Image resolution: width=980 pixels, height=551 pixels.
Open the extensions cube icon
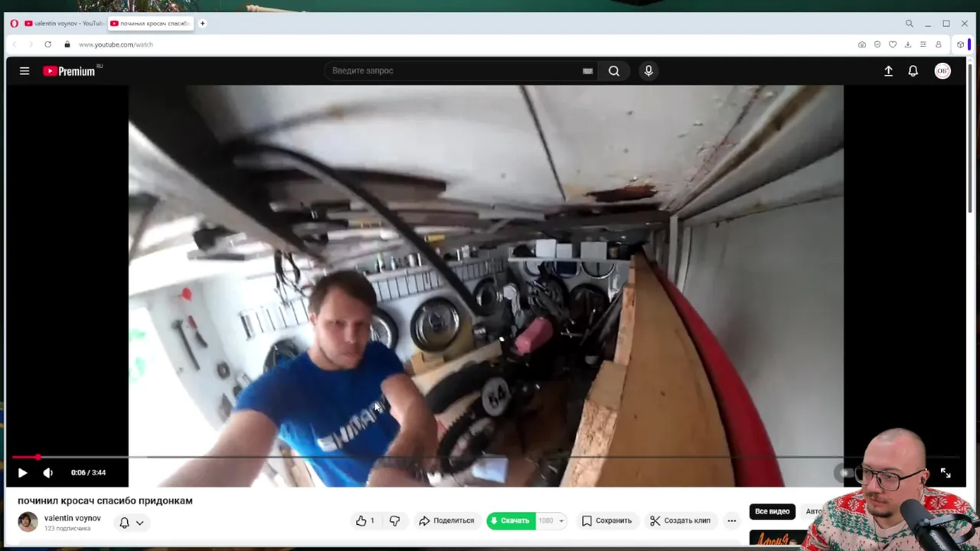tap(960, 44)
